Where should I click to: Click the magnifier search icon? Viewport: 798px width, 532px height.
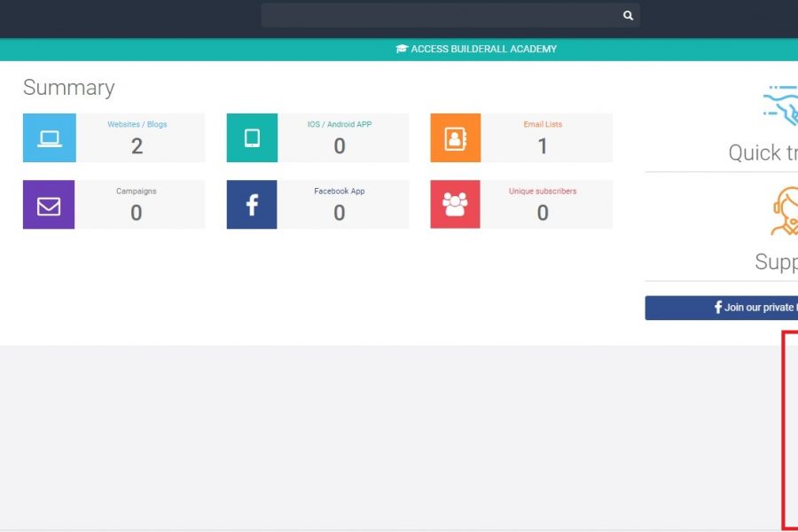click(628, 15)
